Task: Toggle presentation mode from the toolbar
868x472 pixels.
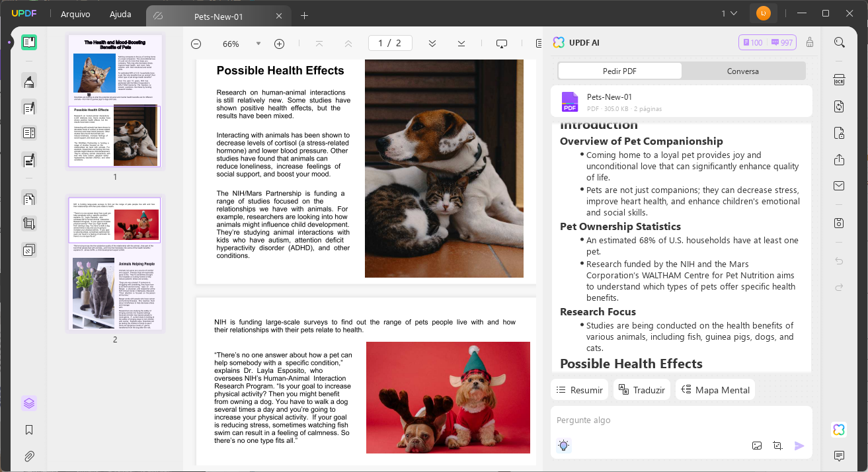Action: (501, 42)
